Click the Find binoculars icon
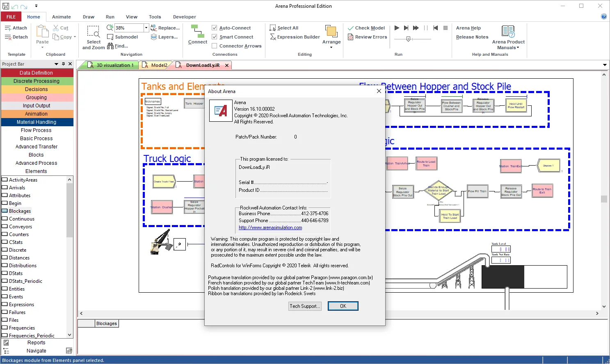This screenshot has height=364, width=610. coord(110,46)
